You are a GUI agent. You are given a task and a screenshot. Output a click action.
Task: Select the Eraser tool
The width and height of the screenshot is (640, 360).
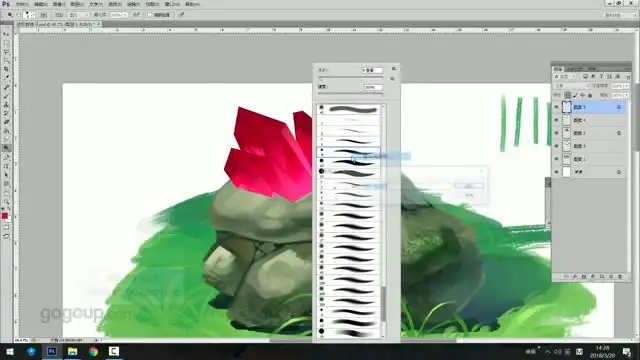[x=6, y=122]
